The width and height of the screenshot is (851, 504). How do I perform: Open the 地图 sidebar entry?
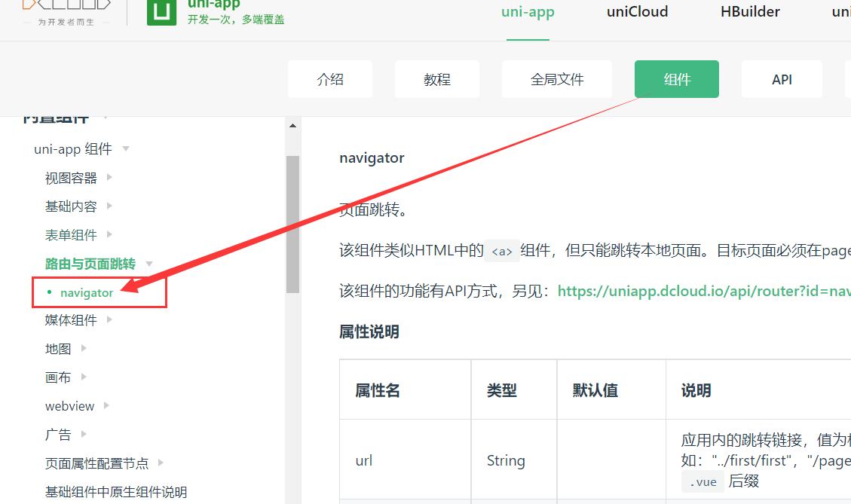58,349
